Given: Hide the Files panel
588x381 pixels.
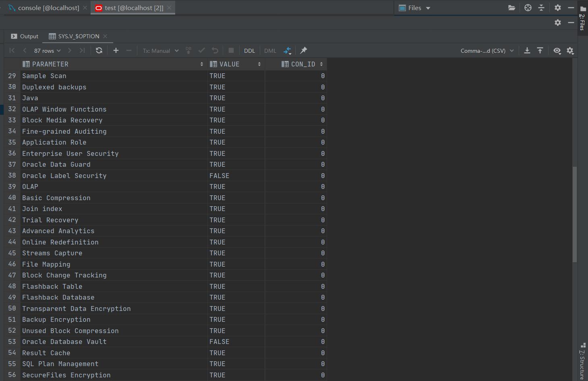Looking at the screenshot, I should coord(571,8).
